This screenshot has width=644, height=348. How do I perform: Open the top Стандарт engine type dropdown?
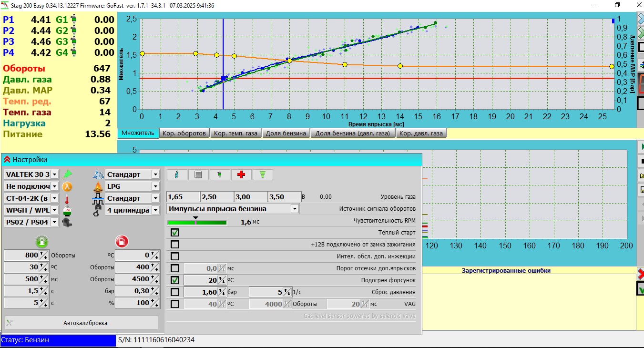coord(155,174)
